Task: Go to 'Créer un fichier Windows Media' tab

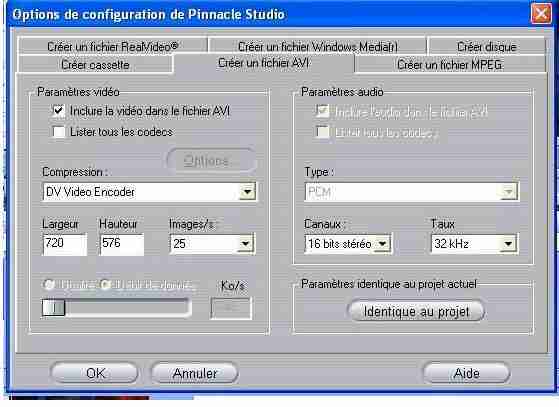Action: click(x=317, y=46)
